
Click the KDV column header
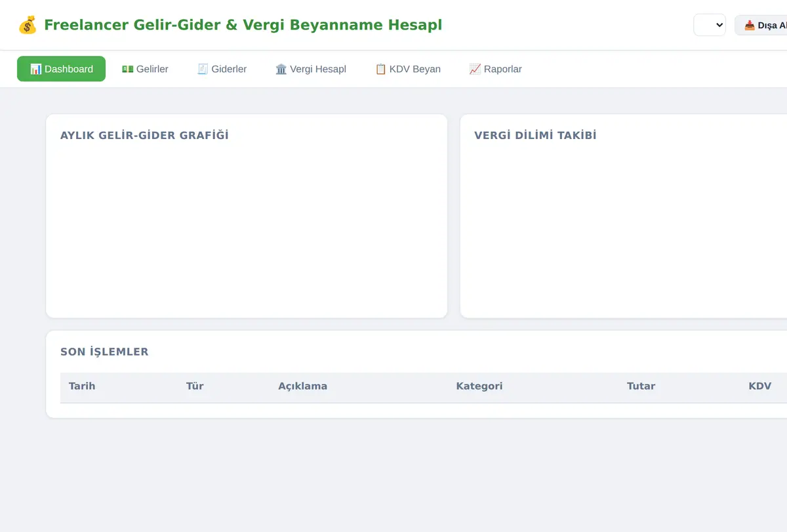(759, 386)
